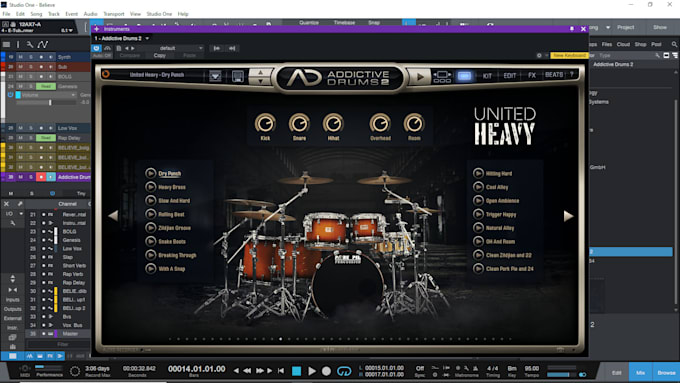Switch to Addictive Drums KIT tab
680x383 pixels.
pos(487,76)
